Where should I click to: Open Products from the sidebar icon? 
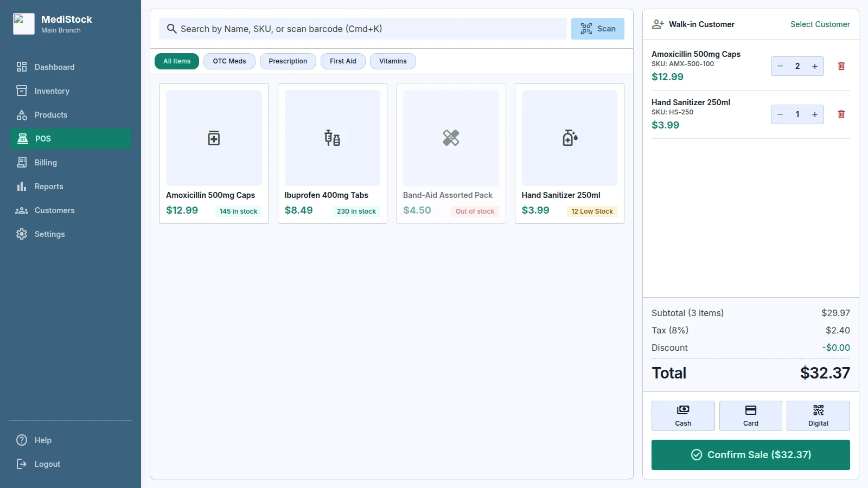click(x=22, y=114)
